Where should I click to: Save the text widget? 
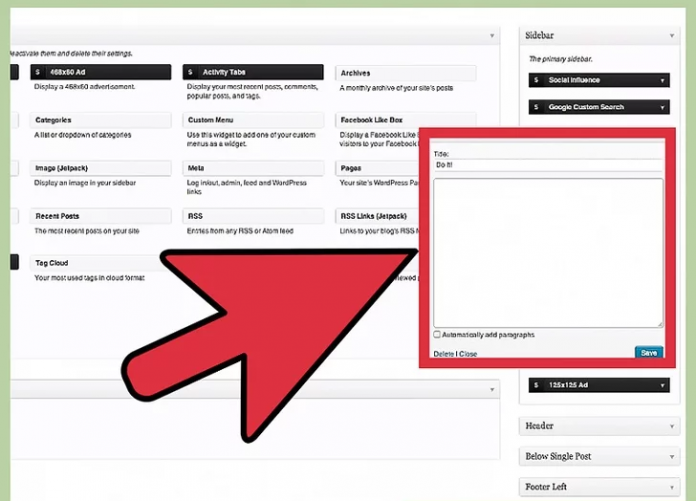pyautogui.click(x=648, y=352)
